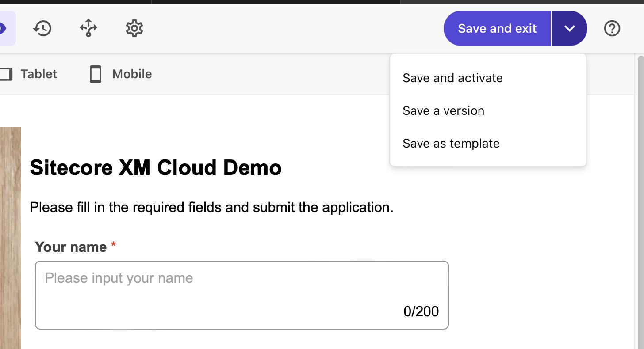Click the 'Your name' field label
This screenshot has width=644, height=349.
point(71,247)
